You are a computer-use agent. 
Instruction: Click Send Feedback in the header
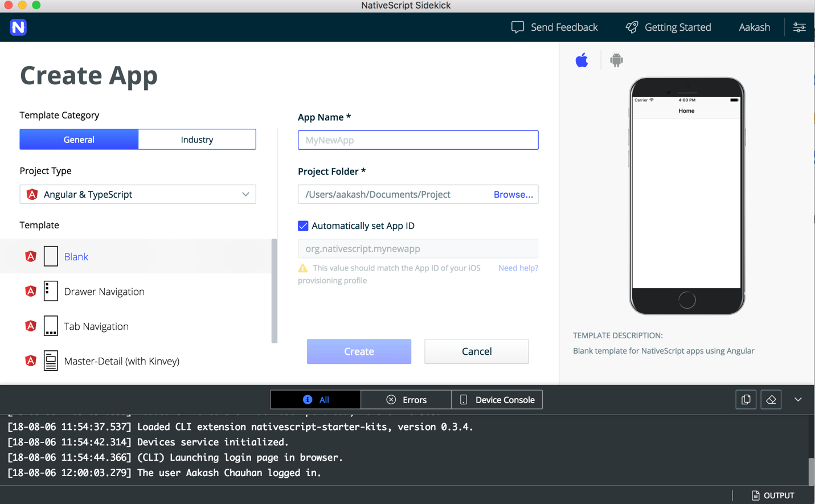[555, 27]
